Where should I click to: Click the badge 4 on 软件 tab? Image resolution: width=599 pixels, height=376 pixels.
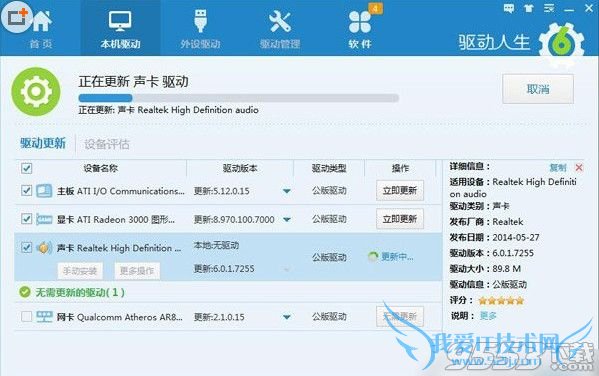pos(375,8)
